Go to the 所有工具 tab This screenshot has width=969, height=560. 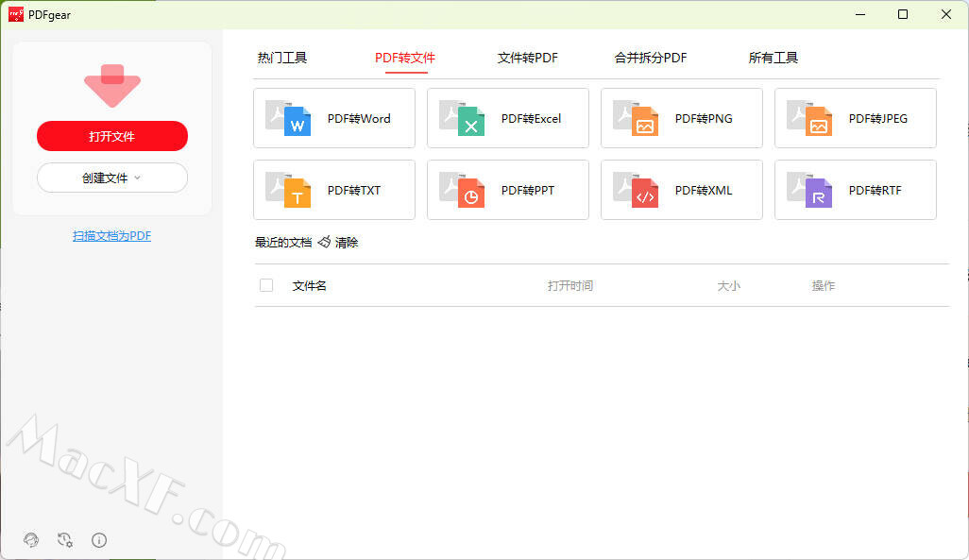click(x=773, y=58)
